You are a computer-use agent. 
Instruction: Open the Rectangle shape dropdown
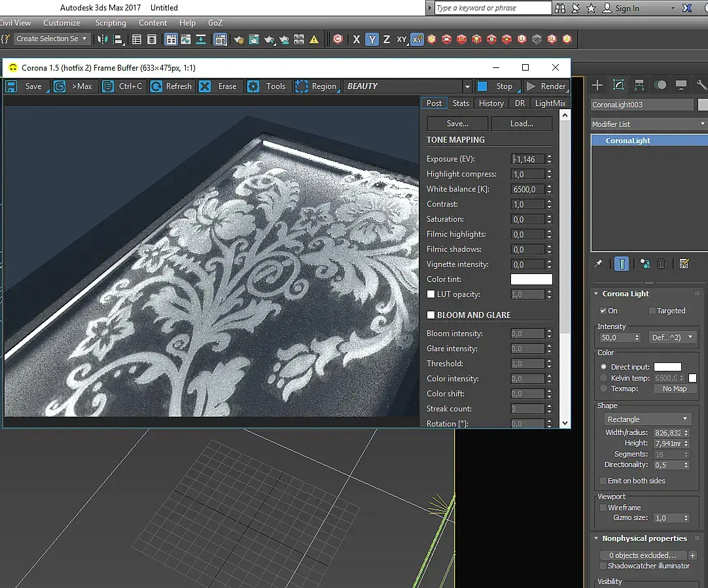[647, 419]
